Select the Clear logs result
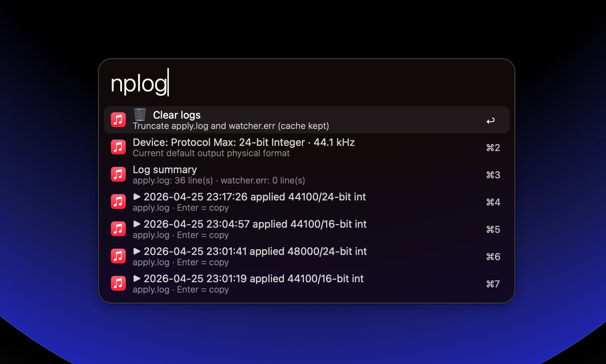Image resolution: width=606 pixels, height=364 pixels. point(307,120)
